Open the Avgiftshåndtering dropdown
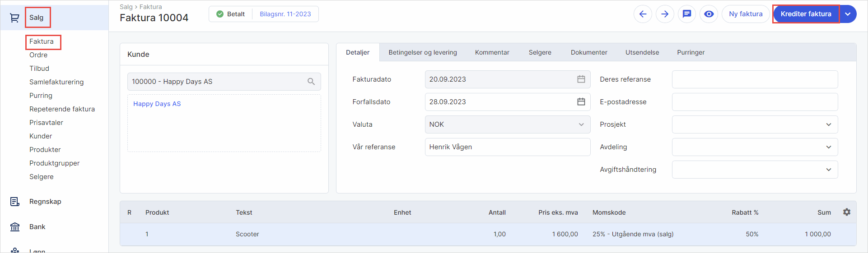 pos(828,170)
